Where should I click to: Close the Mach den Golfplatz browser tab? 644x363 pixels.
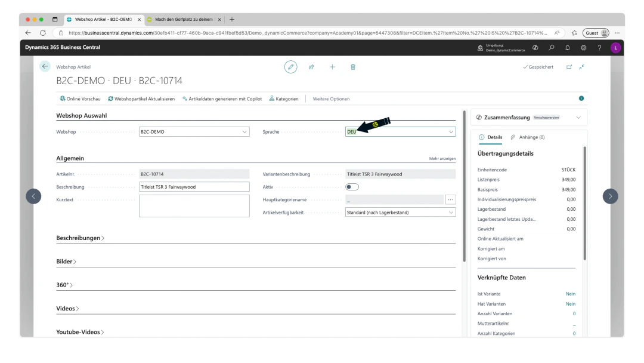pos(219,19)
